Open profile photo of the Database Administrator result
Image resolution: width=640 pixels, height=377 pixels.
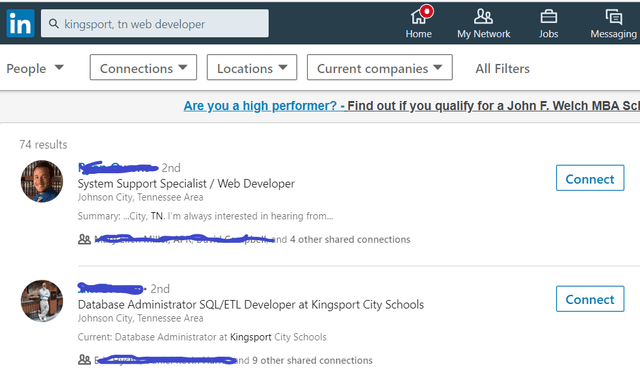(42, 301)
